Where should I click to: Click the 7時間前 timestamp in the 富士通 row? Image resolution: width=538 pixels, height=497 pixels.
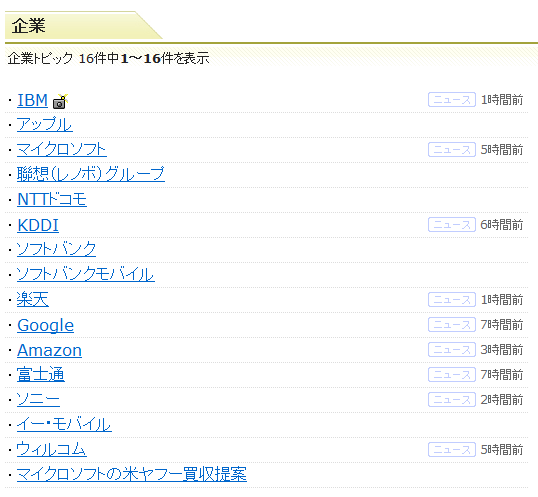click(x=502, y=375)
